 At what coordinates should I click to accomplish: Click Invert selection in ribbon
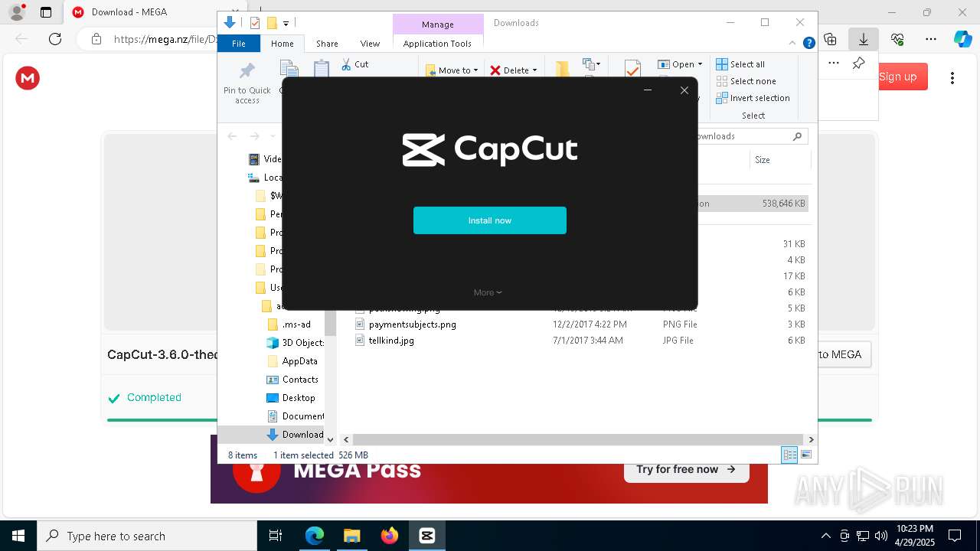pos(753,98)
